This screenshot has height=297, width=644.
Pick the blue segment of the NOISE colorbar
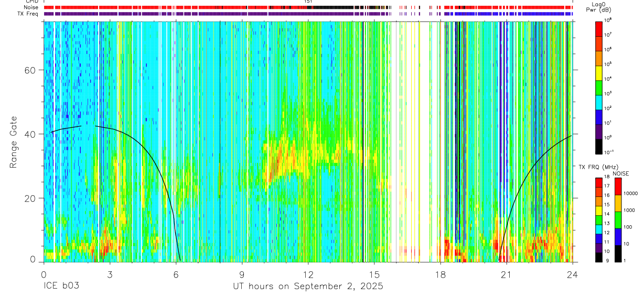coord(617,236)
